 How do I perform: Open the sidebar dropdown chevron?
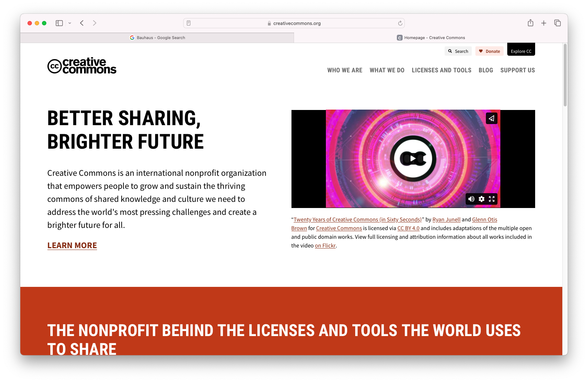[70, 23]
